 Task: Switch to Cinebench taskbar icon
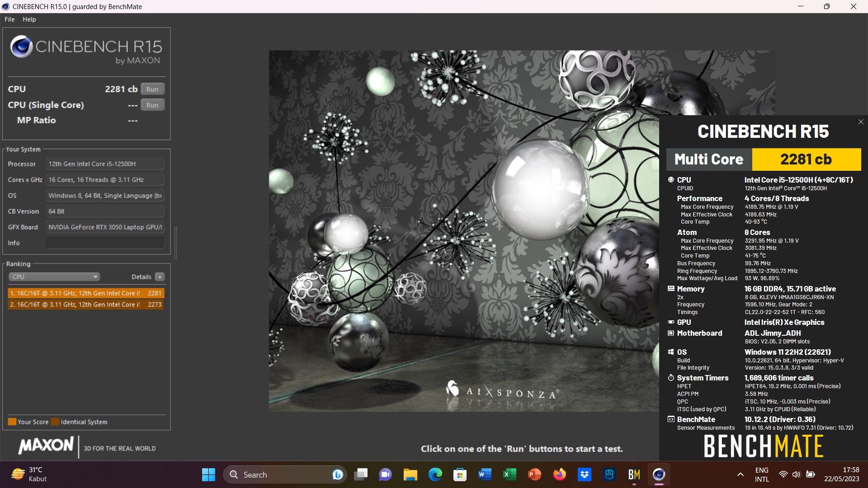[x=659, y=474]
